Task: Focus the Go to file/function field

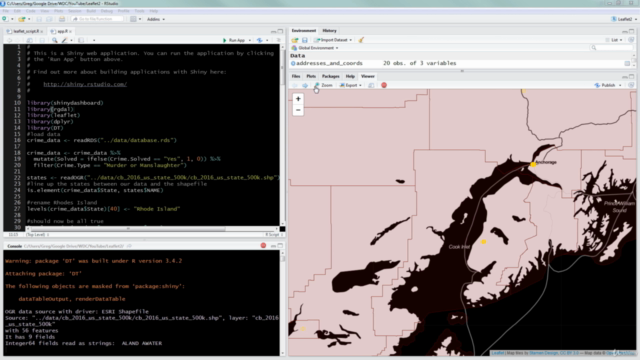Action: coord(97,19)
